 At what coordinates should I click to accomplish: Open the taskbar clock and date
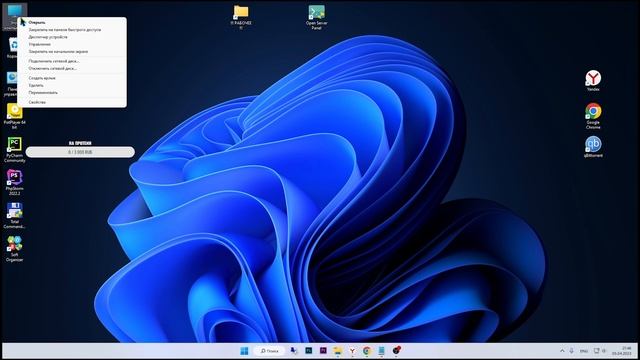622,351
